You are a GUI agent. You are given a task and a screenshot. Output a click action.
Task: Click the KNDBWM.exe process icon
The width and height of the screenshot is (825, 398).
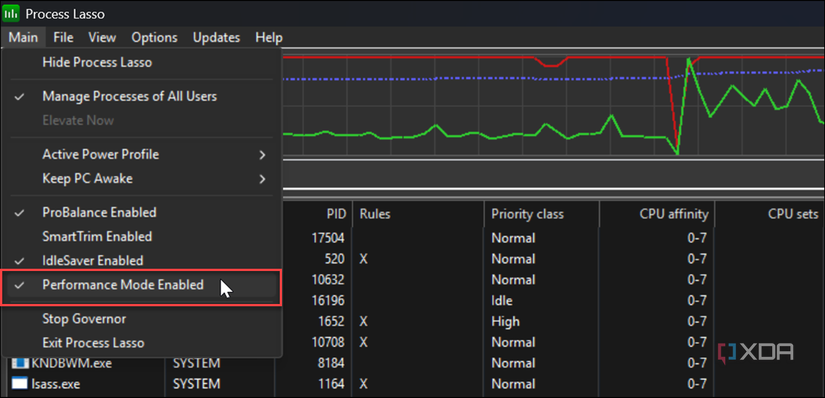pos(19,363)
